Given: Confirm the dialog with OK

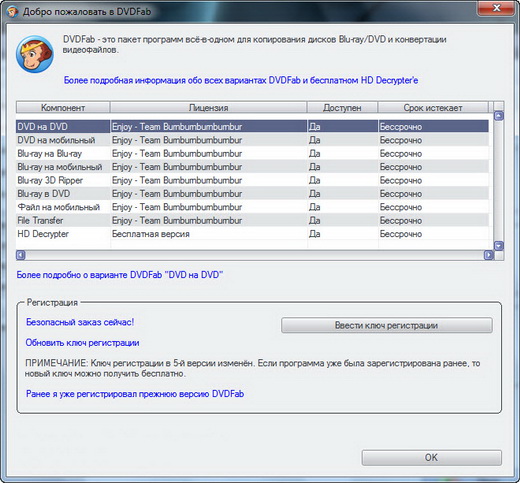Looking at the screenshot, I should [431, 458].
